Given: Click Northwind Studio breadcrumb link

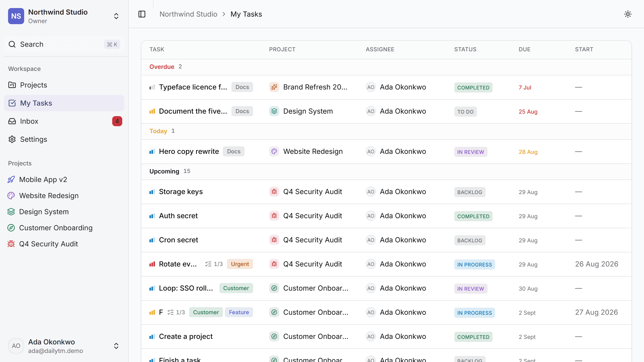Looking at the screenshot, I should (x=188, y=14).
